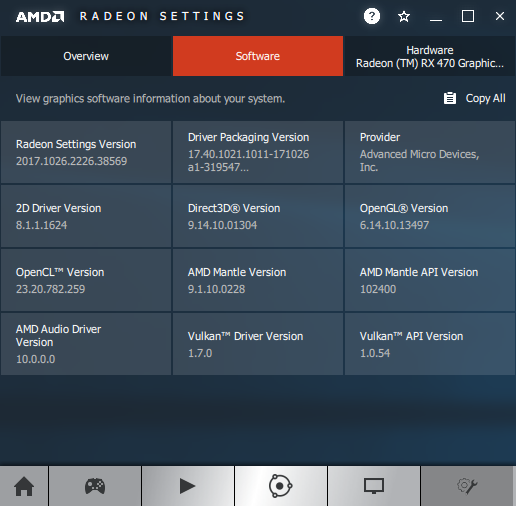The height and width of the screenshot is (506, 516).
Task: Open the Video play icon section
Action: pos(188,486)
